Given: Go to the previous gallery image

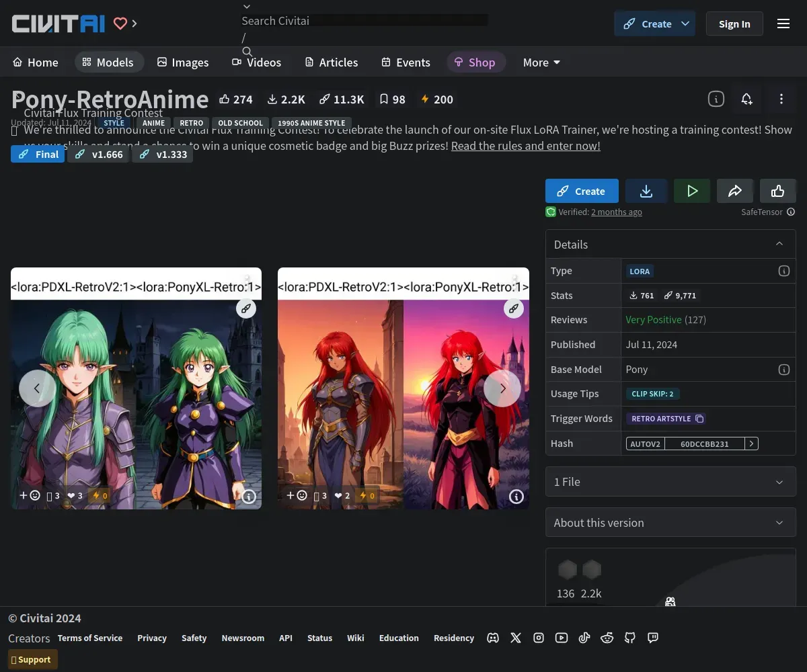Looking at the screenshot, I should click(x=37, y=388).
